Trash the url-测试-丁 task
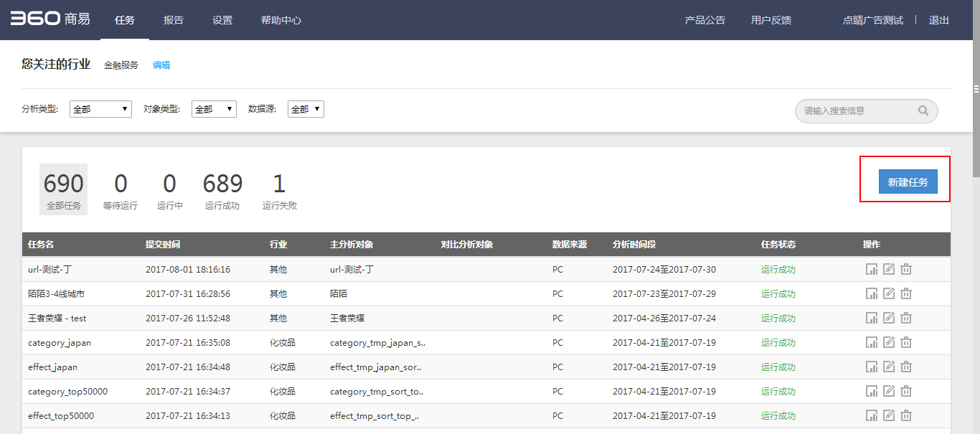The width and height of the screenshot is (980, 434). (906, 270)
